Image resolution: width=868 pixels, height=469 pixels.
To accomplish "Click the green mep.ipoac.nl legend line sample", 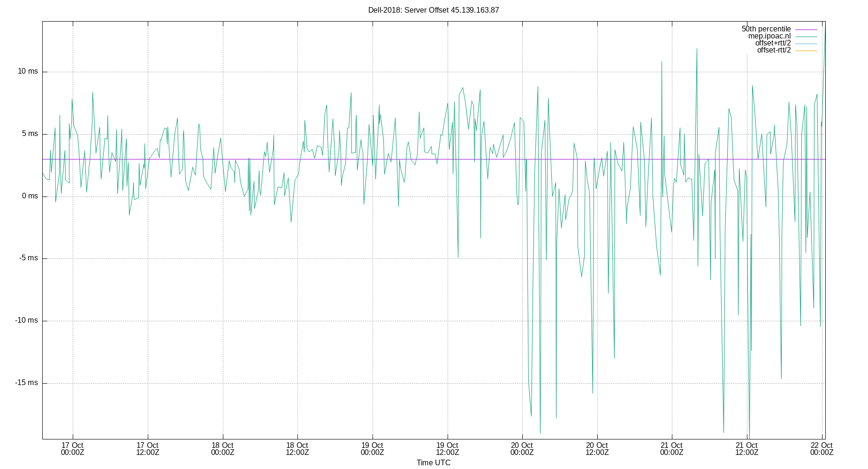I will point(806,37).
